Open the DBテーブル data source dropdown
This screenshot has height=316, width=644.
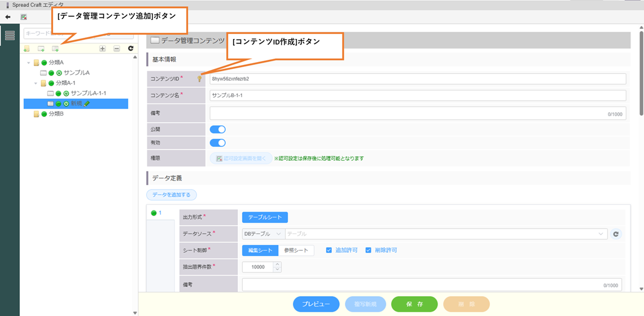(262, 234)
